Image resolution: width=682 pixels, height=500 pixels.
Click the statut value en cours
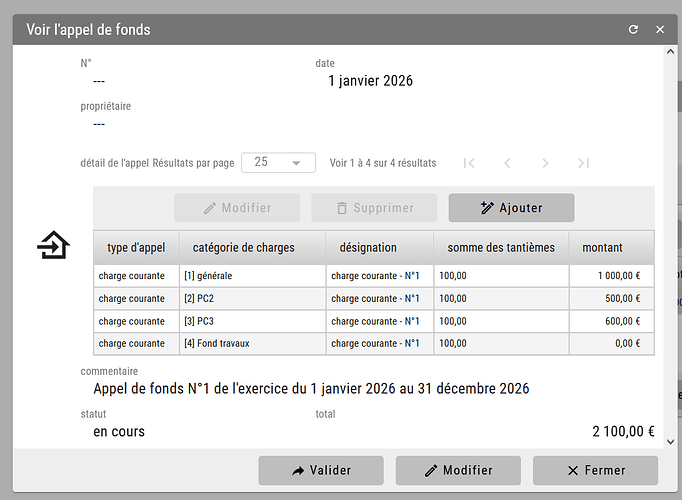(x=119, y=431)
